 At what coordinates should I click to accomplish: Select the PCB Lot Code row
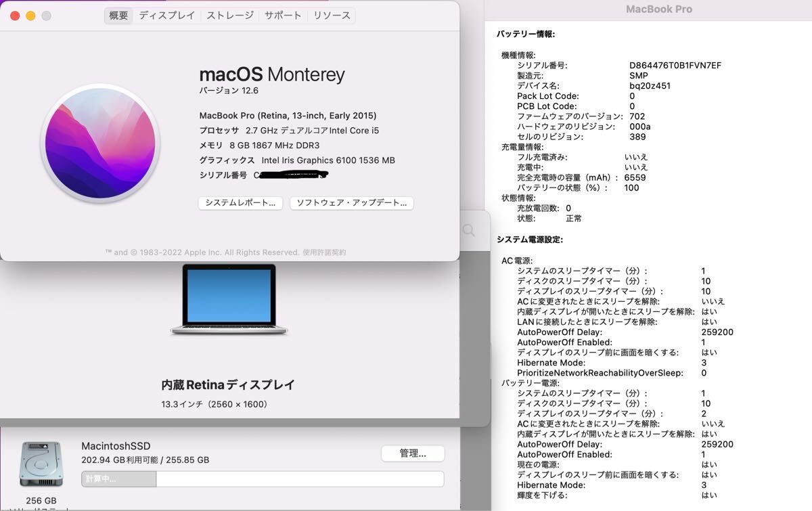tap(576, 106)
